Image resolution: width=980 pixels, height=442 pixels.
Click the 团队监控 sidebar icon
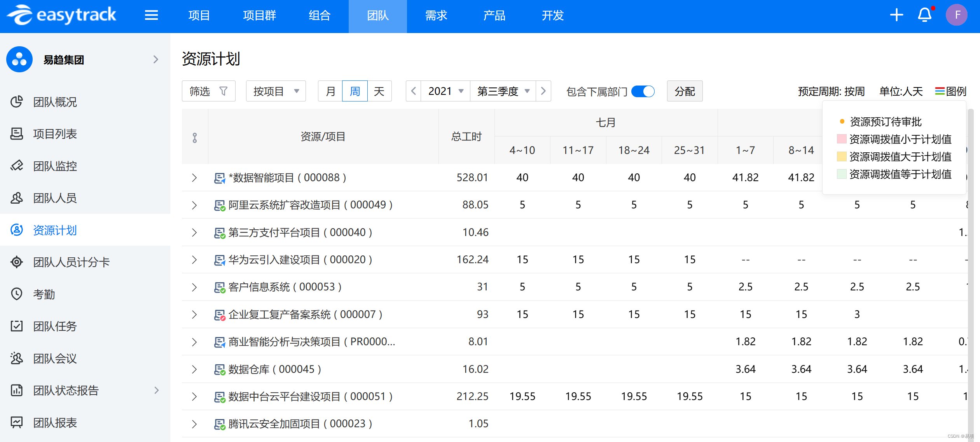[x=17, y=166]
